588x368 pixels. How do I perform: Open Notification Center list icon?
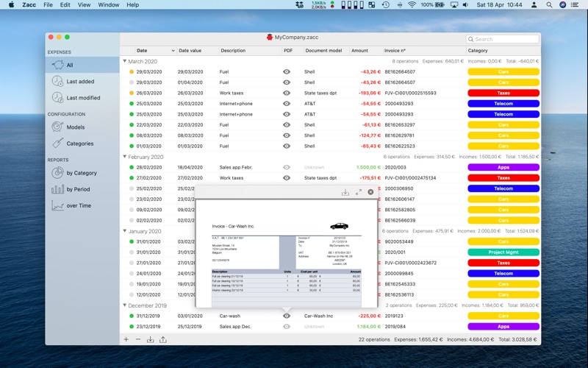pos(575,5)
